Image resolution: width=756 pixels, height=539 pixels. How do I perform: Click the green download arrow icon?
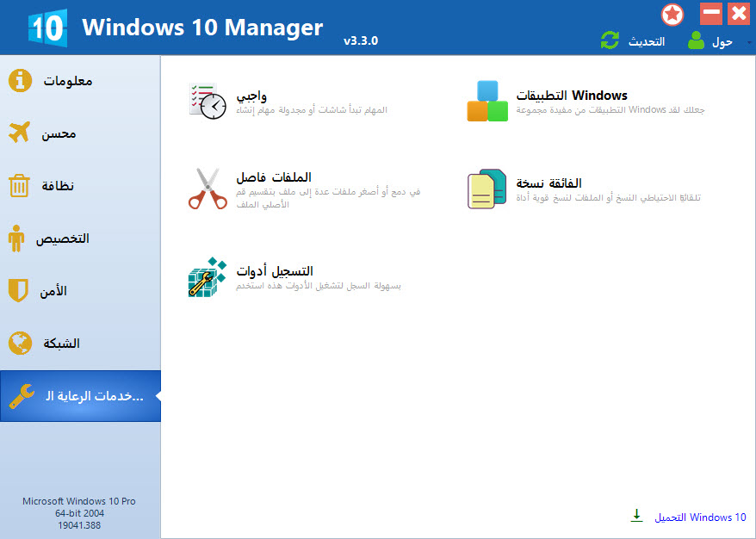click(636, 516)
